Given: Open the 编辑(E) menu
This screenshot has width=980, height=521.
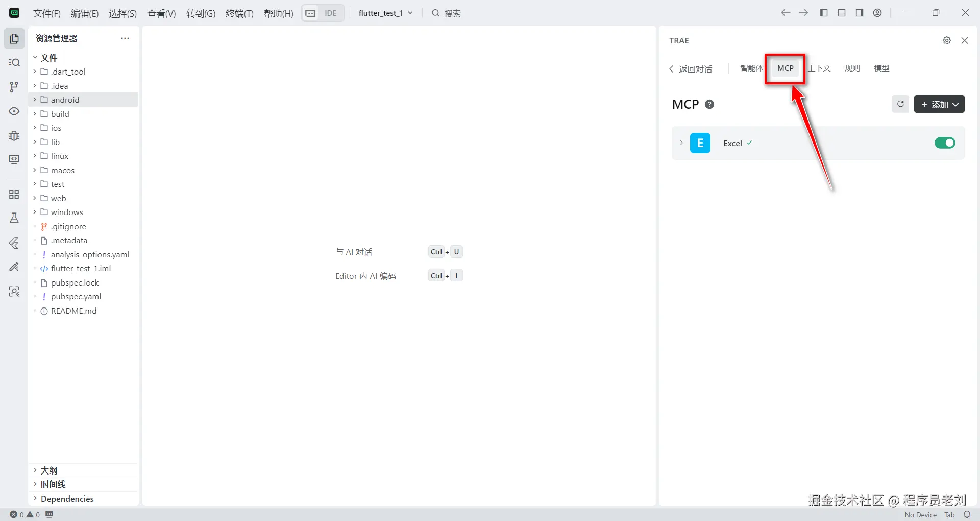Looking at the screenshot, I should pos(85,13).
